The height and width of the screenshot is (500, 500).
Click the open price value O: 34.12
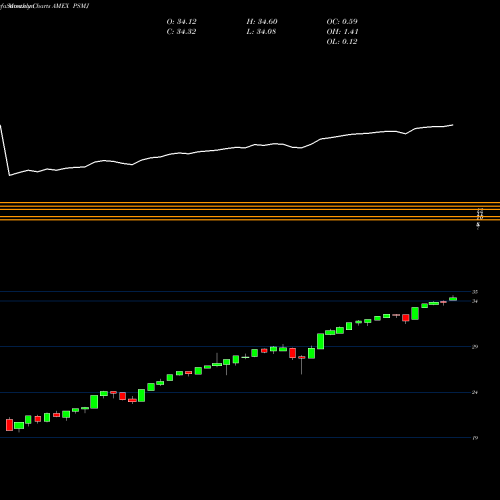click(x=182, y=22)
